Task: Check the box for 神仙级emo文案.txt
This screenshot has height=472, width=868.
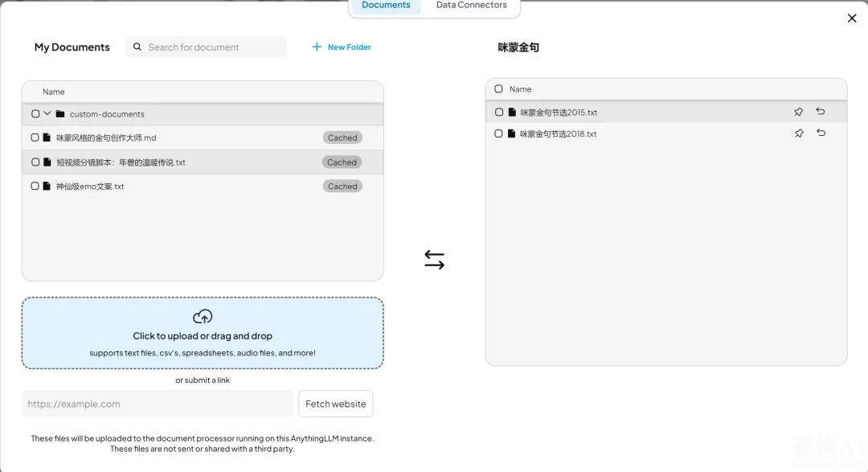Action: click(x=35, y=187)
